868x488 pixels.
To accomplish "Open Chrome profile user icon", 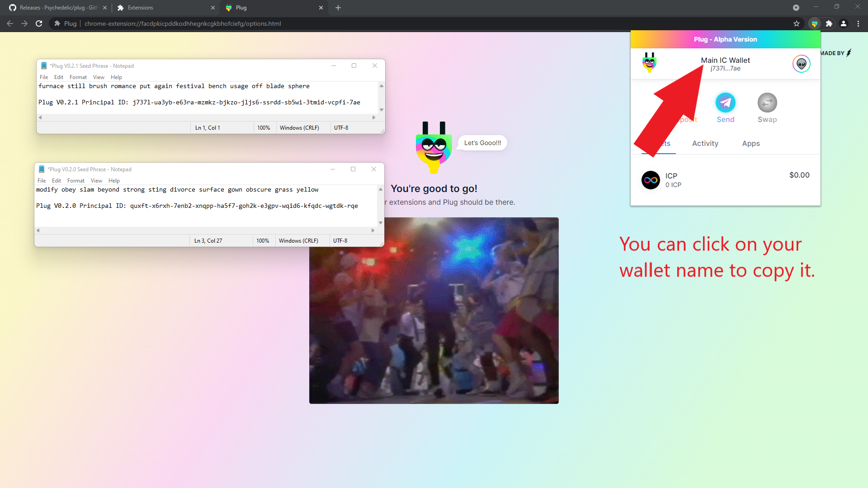I will click(x=844, y=23).
